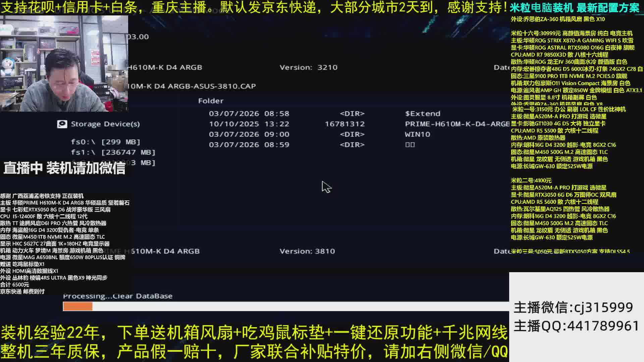644x362 pixels.
Task: Select the fs1:\ 236747 MB drive
Action: [x=113, y=152]
